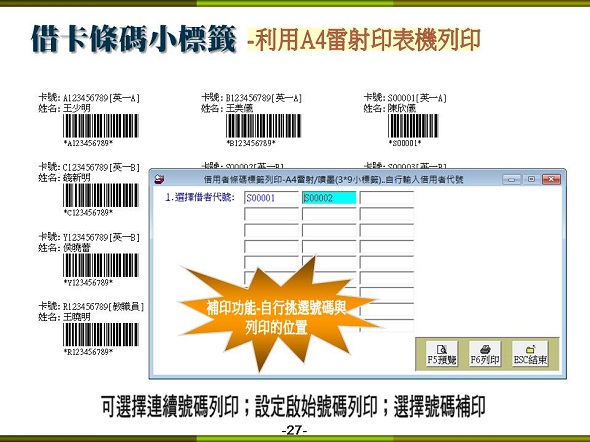The height and width of the screenshot is (442, 590).
Task: Click the F6列印 print button
Action: coord(485,354)
